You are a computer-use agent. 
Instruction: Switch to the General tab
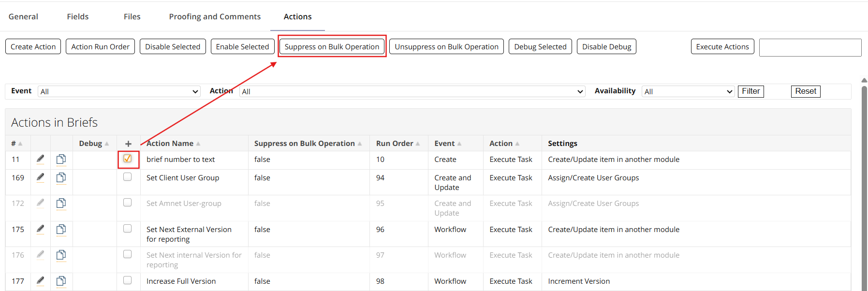click(x=23, y=16)
